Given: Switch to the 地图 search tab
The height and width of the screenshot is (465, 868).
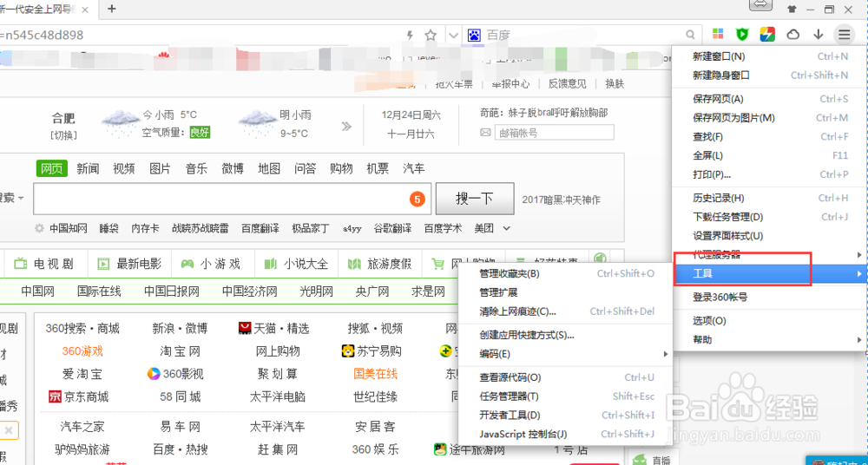Looking at the screenshot, I should 269,169.
